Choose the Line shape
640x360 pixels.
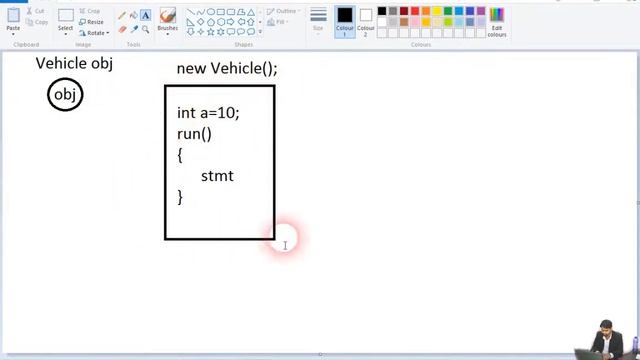pos(191,12)
